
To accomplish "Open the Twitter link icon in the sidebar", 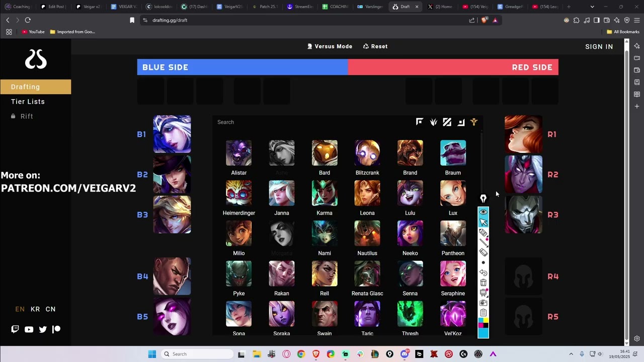I will pyautogui.click(x=43, y=329).
